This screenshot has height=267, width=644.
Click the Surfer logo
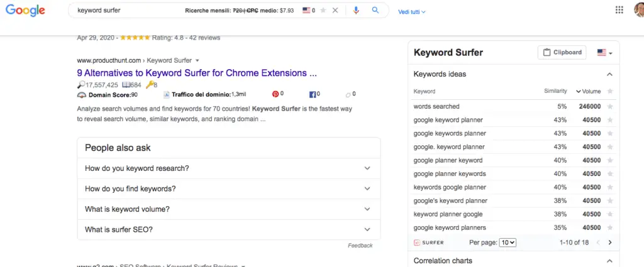coord(428,242)
